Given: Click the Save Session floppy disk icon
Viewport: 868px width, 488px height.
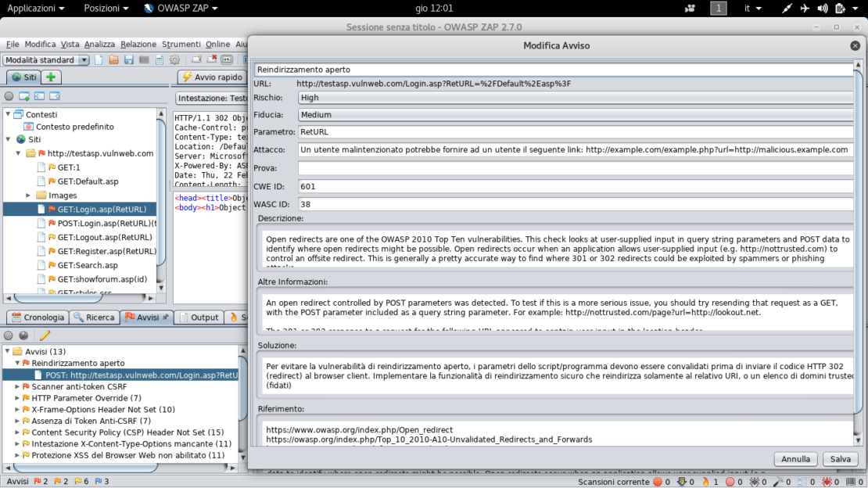Looking at the screenshot, I should 129,59.
